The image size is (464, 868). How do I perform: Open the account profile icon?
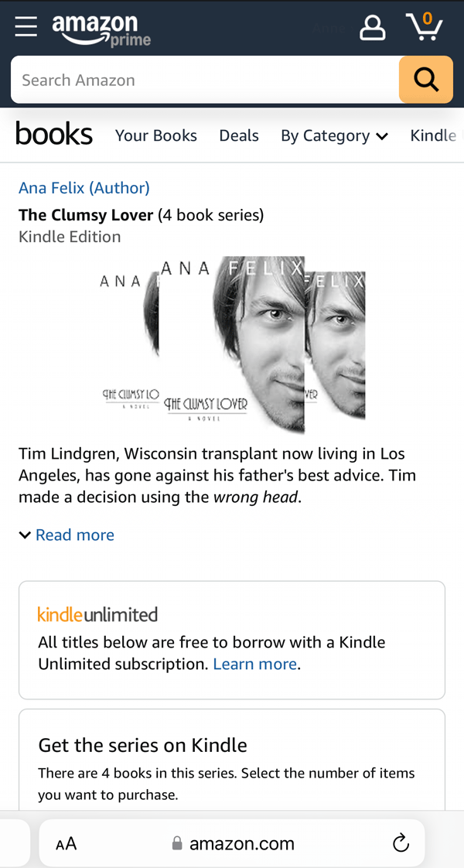pyautogui.click(x=372, y=28)
